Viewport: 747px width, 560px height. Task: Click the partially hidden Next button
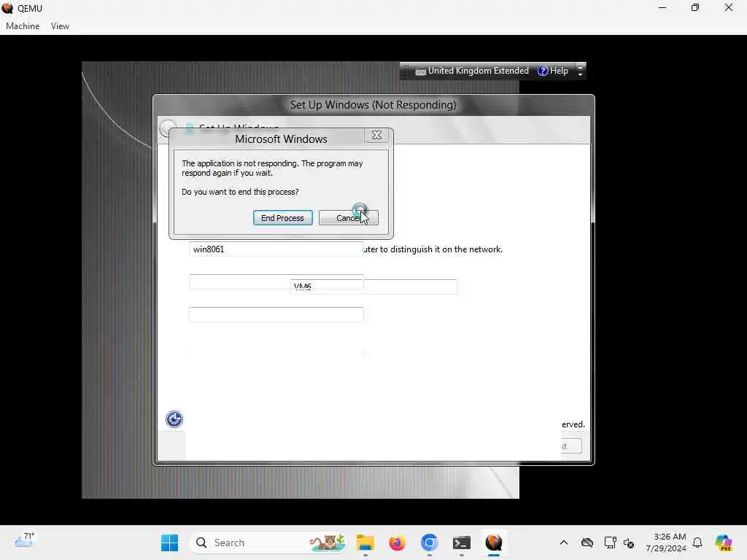pos(571,446)
